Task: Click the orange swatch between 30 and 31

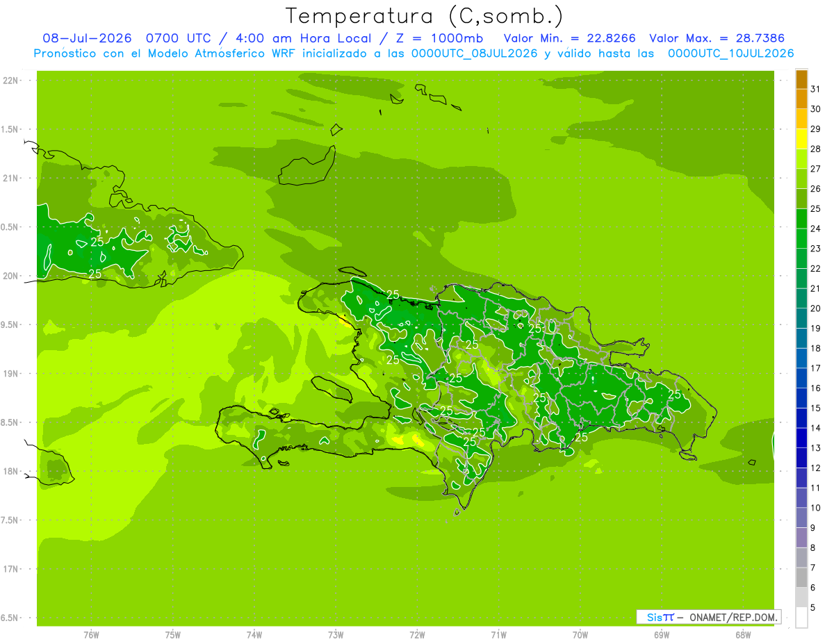Action: [x=801, y=99]
